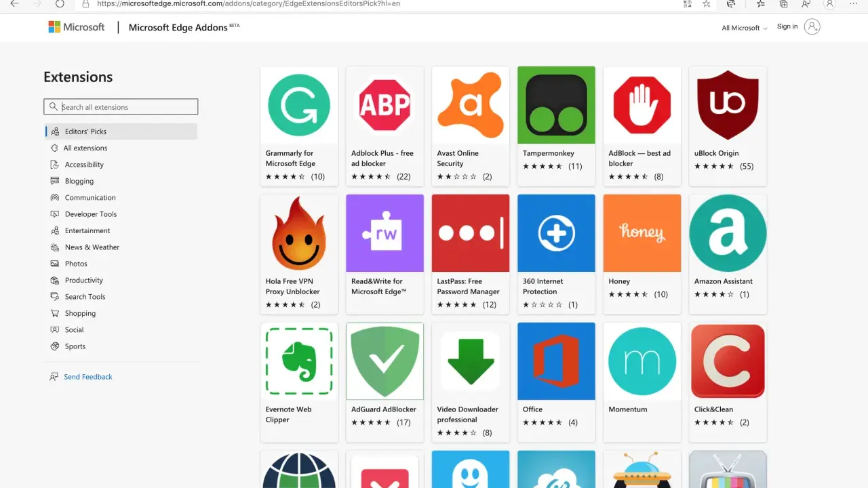This screenshot has width=868, height=488.
Task: Open the Adblock Plus ABP icon
Action: click(x=384, y=105)
